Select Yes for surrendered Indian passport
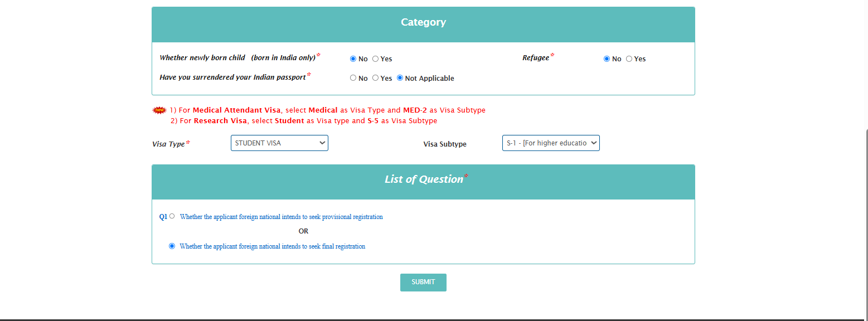Viewport: 868px width, 321px height. pos(375,78)
